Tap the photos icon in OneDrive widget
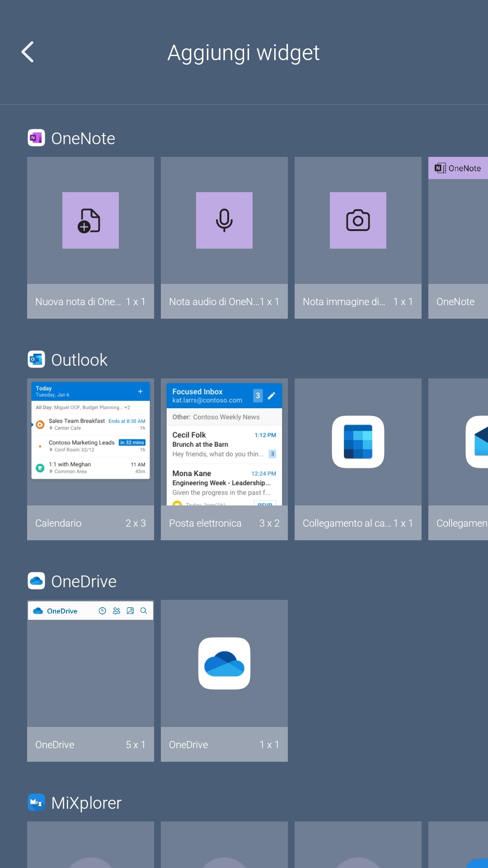 tap(130, 611)
